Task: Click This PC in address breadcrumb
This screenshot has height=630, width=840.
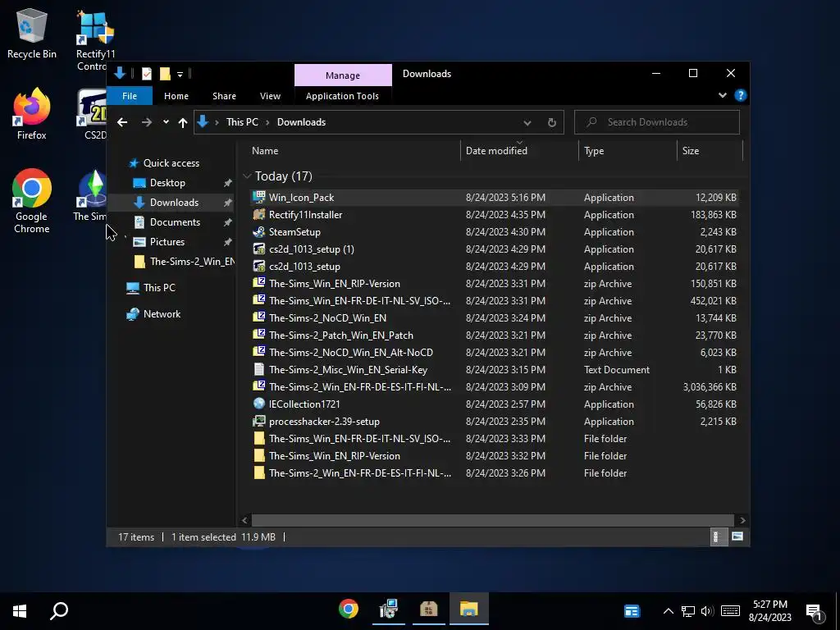Action: click(x=242, y=122)
